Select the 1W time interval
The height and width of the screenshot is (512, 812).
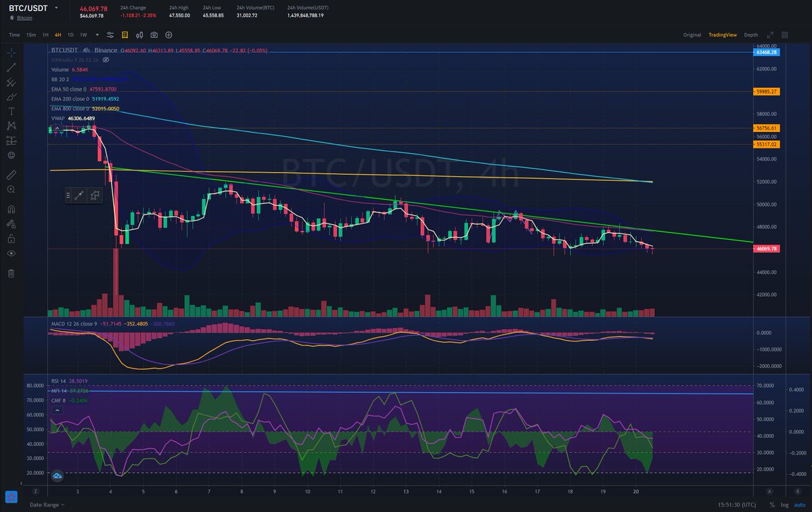pos(84,35)
